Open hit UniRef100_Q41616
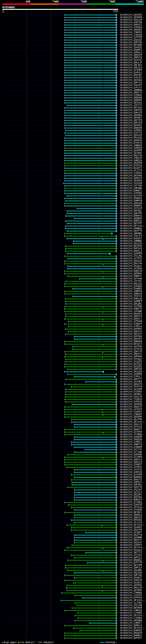The image size is (146, 644). [131, 40]
